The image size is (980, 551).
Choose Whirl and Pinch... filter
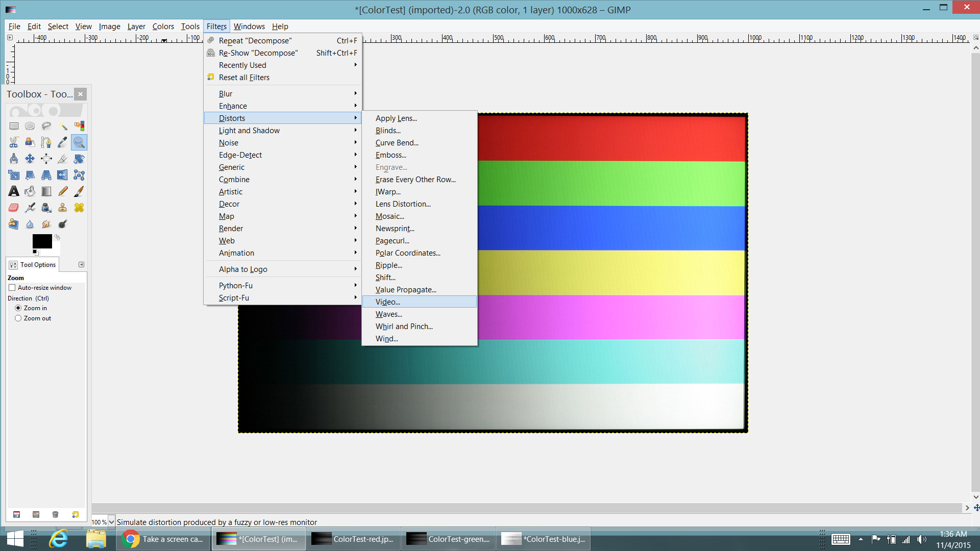point(420,326)
